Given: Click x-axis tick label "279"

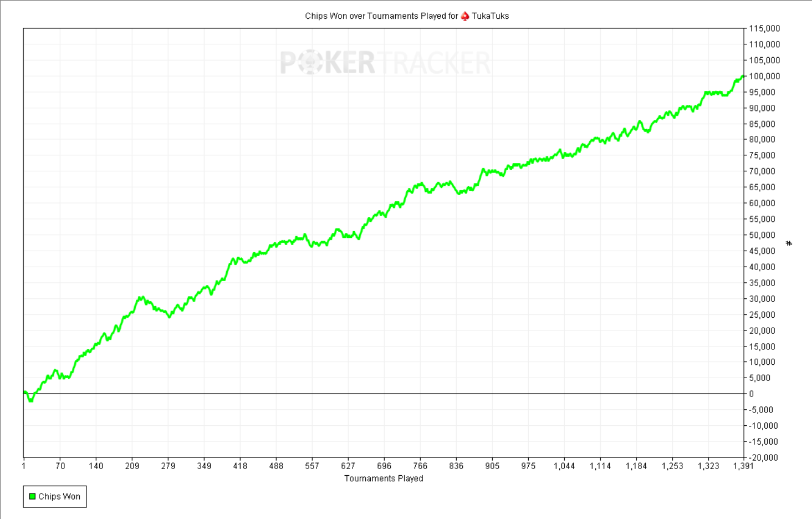Looking at the screenshot, I should point(168,466).
